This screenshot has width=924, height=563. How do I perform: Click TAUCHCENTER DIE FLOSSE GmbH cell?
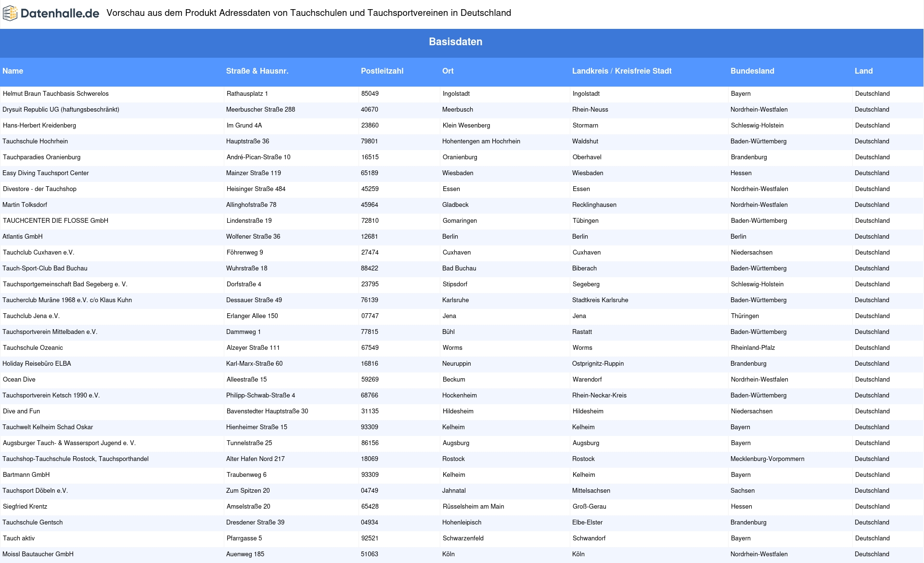(x=55, y=221)
